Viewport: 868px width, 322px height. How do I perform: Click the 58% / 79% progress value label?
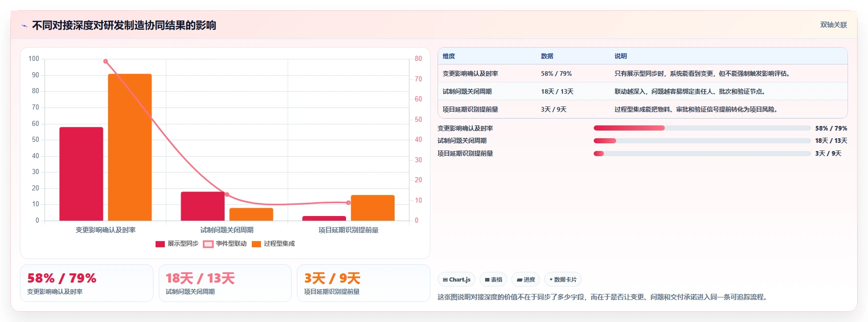(831, 128)
